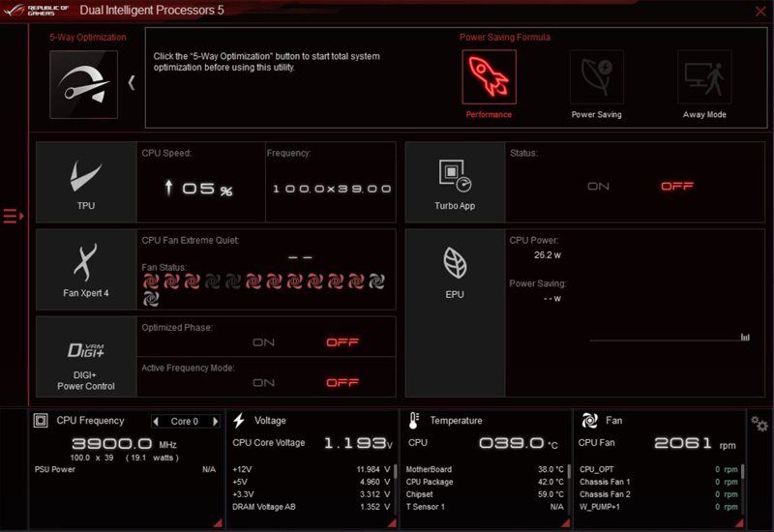
Task: Select the Performance rocket icon
Action: [x=489, y=77]
